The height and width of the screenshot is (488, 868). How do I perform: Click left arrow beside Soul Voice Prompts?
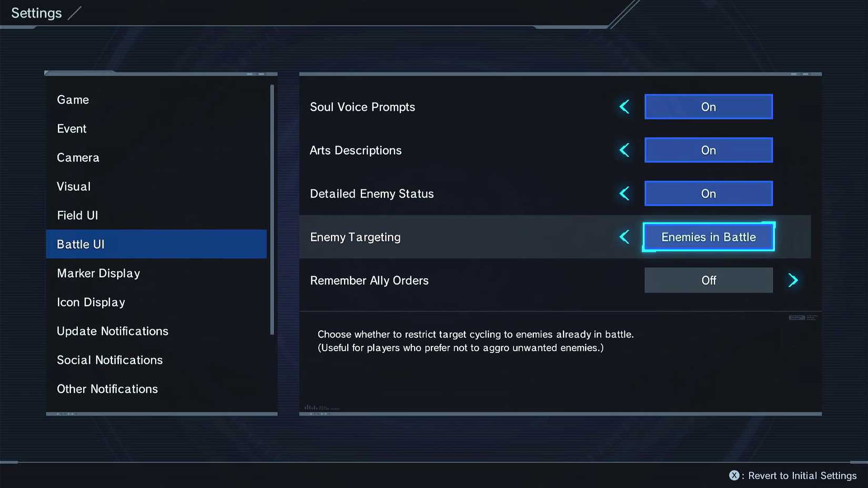(x=624, y=107)
